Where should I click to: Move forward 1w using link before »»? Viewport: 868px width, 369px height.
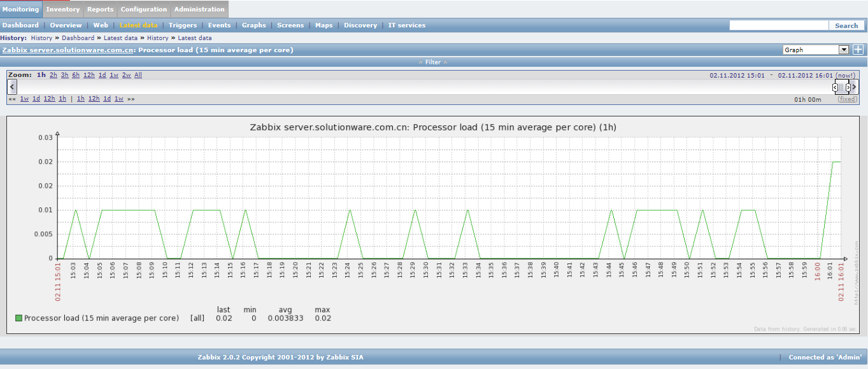click(x=119, y=99)
